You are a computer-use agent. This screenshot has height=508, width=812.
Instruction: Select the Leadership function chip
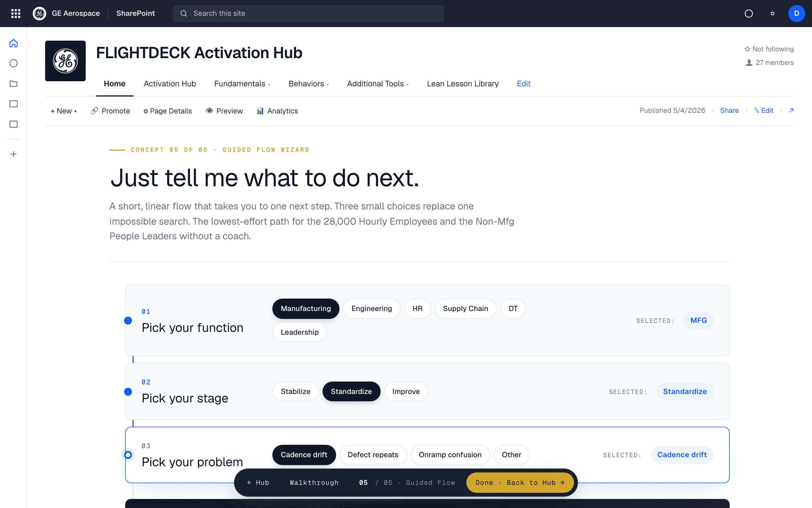(x=300, y=332)
